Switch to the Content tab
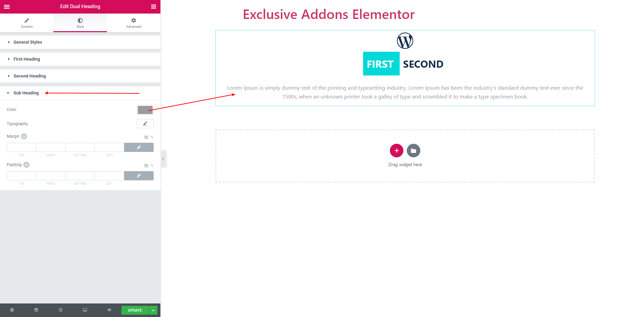Image resolution: width=644 pixels, height=317 pixels. (x=27, y=23)
